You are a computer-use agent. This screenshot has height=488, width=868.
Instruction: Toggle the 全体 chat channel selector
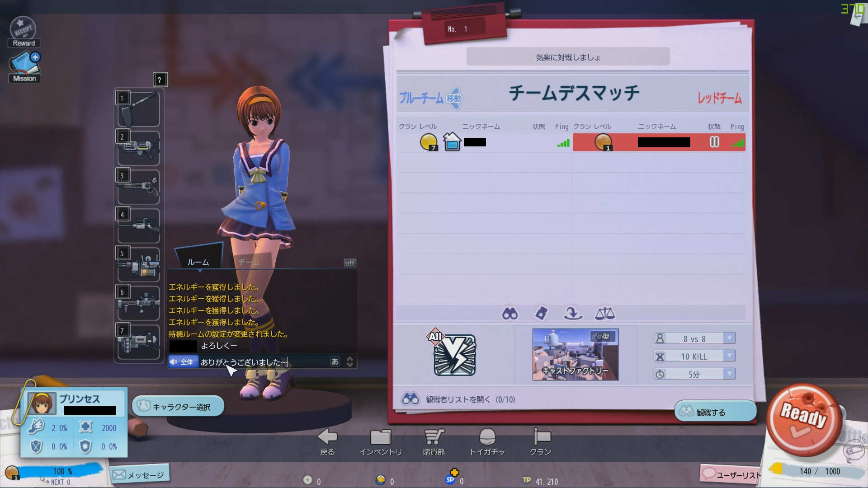tap(183, 362)
